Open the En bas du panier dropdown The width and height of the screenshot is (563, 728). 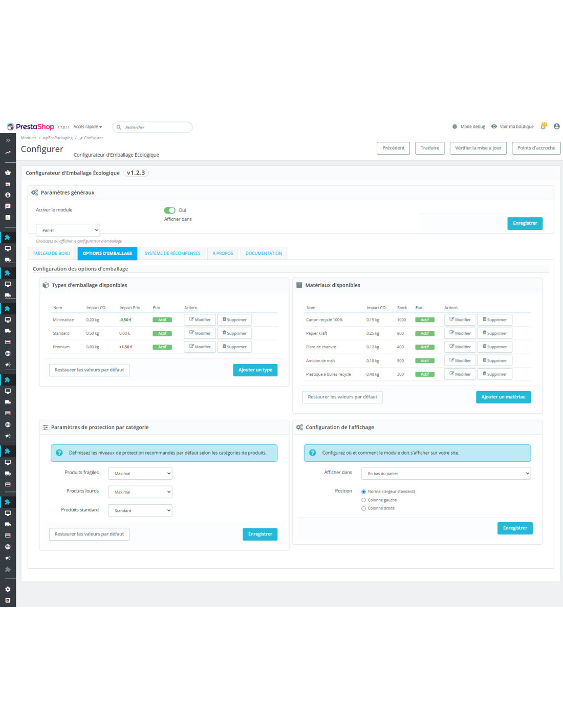(x=445, y=474)
